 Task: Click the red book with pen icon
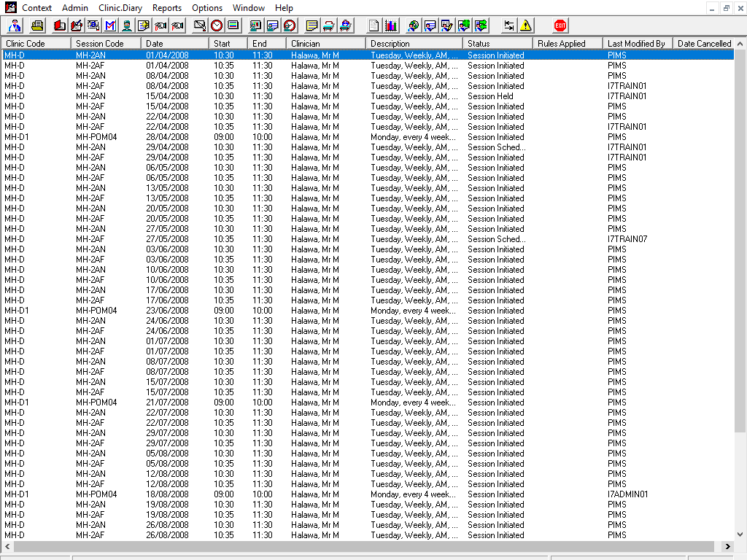76,26
